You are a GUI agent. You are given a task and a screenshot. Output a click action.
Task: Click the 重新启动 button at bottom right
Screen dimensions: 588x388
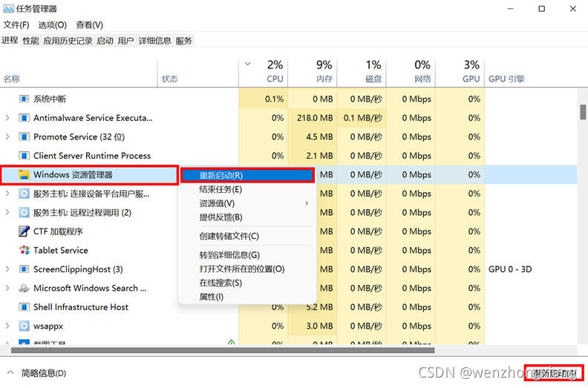554,373
